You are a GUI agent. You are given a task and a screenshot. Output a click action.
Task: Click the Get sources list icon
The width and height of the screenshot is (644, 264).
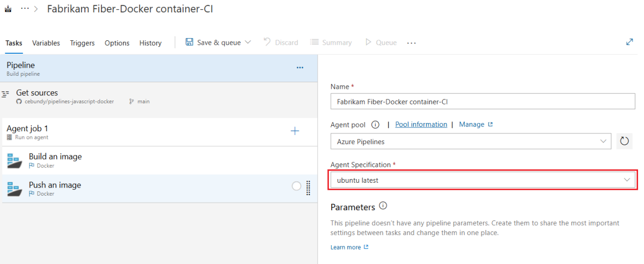coord(6,94)
